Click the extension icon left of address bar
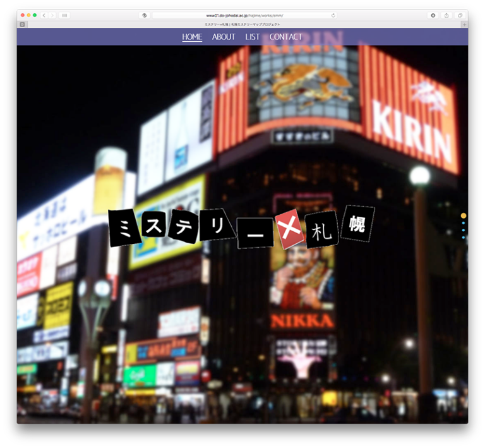 pyautogui.click(x=145, y=15)
